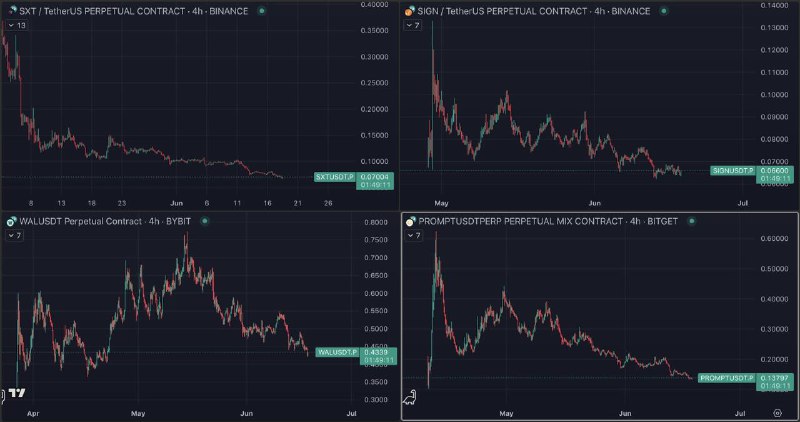
Task: Click the SIGNUSDT.P price line label
Action: [733, 170]
